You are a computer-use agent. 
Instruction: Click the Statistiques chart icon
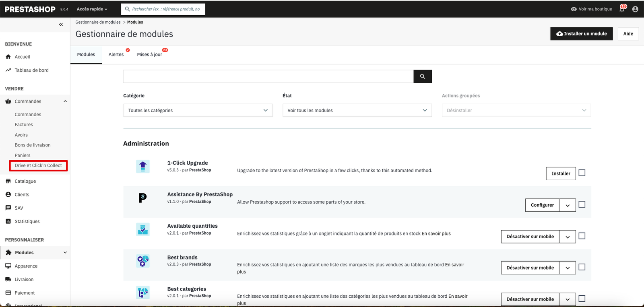[8, 221]
